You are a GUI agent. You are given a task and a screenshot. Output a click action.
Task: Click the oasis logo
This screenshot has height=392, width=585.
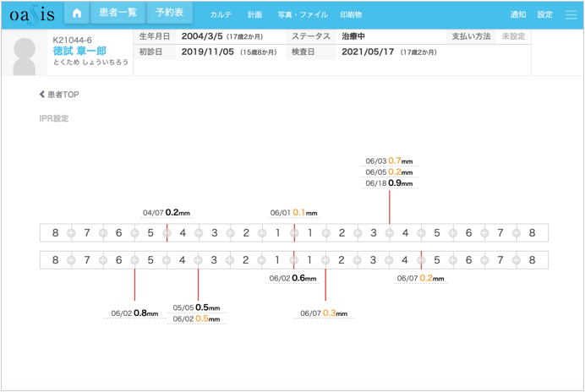click(32, 14)
